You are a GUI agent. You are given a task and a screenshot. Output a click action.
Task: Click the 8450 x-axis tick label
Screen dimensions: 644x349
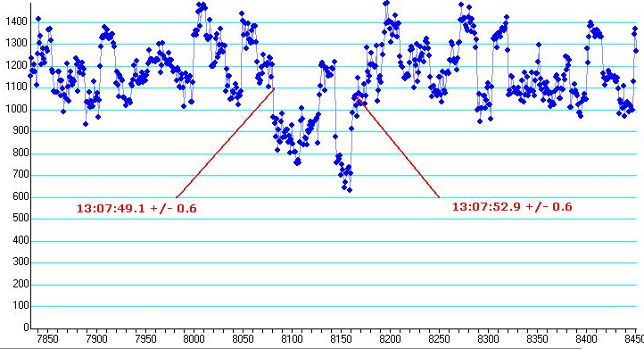coord(634,339)
